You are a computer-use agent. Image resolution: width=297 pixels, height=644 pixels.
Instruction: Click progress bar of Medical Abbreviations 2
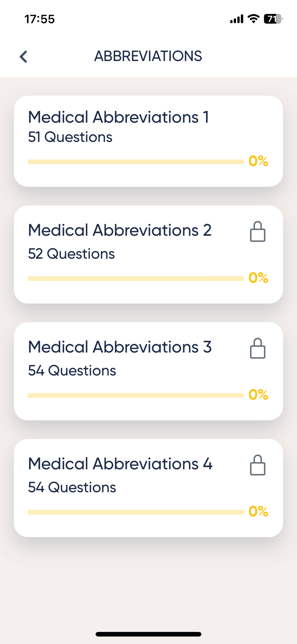[136, 278]
